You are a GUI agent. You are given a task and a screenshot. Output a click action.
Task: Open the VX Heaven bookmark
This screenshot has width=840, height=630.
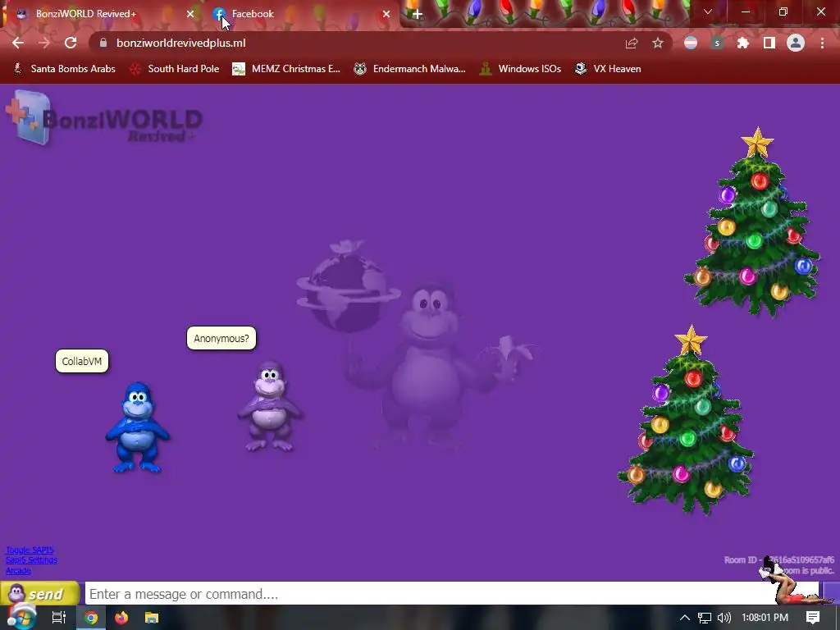click(x=608, y=69)
